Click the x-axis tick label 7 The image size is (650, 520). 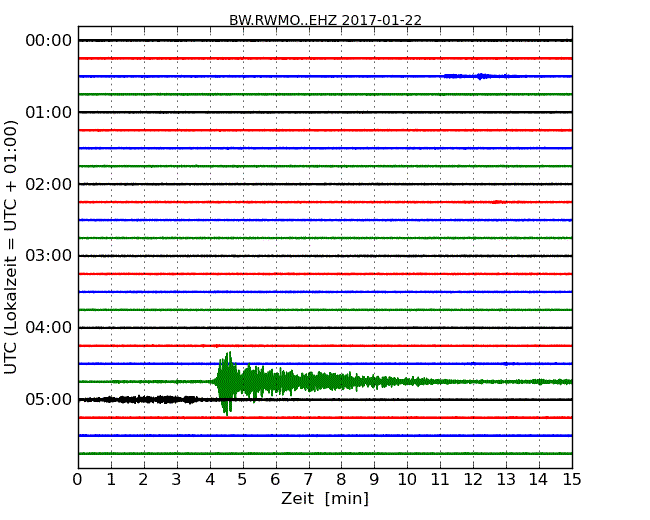coord(308,480)
